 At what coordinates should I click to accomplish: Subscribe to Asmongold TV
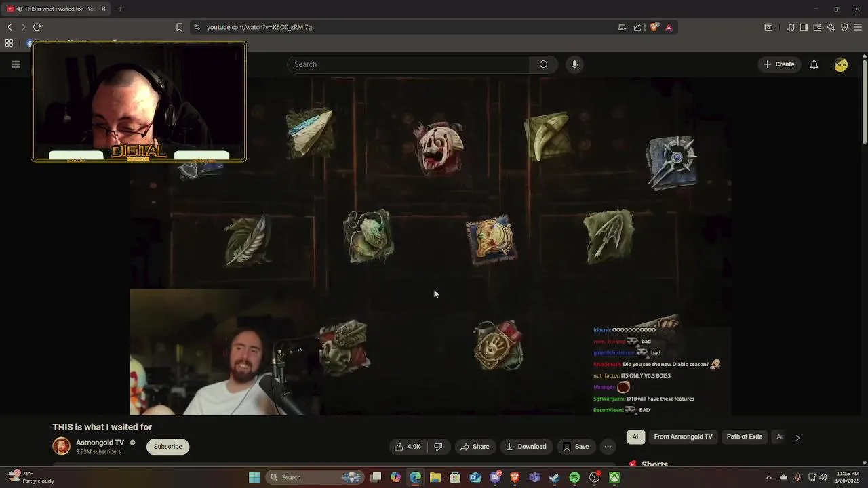[x=167, y=447]
